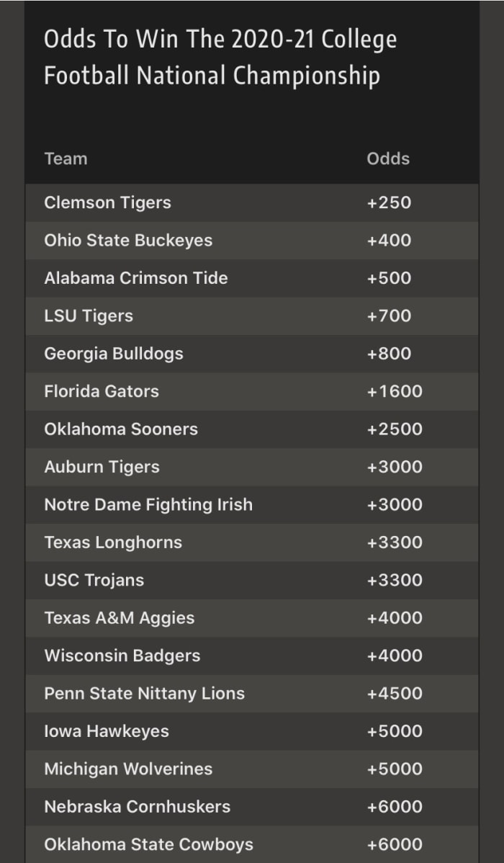Click Michigan Wolverines +5000 odds

coord(395,769)
